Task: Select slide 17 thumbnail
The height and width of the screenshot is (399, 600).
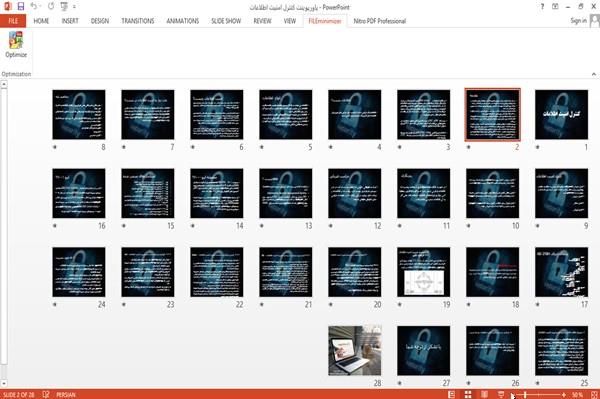Action: pos(561,272)
